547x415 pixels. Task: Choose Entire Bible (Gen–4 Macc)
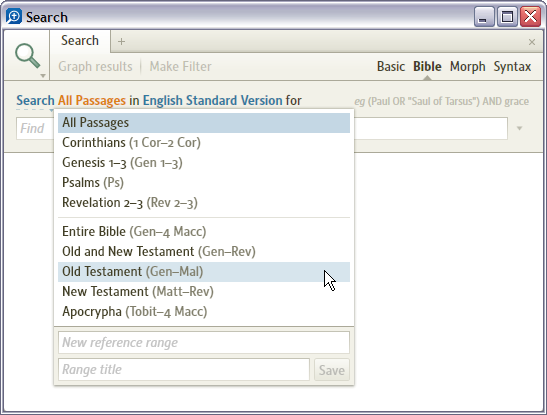click(x=204, y=232)
